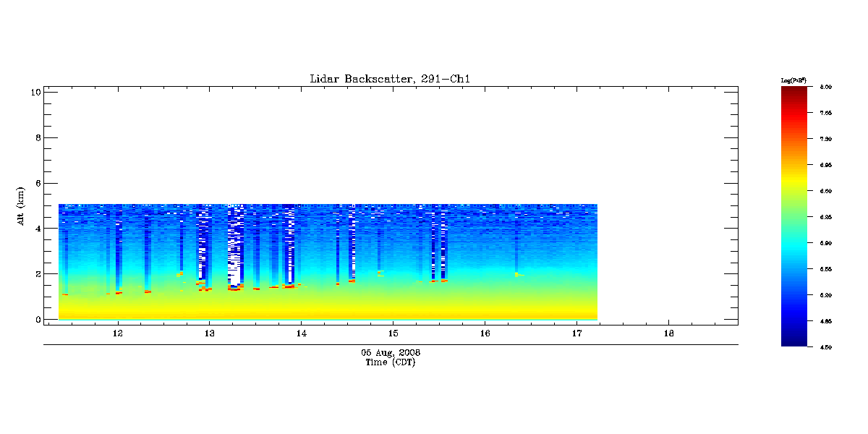Click the color bar value 6.95
The height and width of the screenshot is (434, 868).
pyautogui.click(x=825, y=165)
